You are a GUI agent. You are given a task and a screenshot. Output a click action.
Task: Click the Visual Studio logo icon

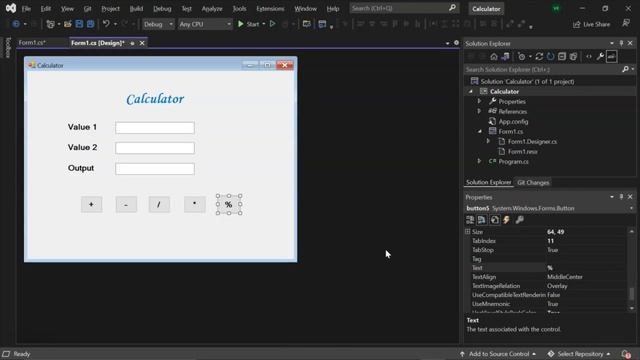[11, 8]
